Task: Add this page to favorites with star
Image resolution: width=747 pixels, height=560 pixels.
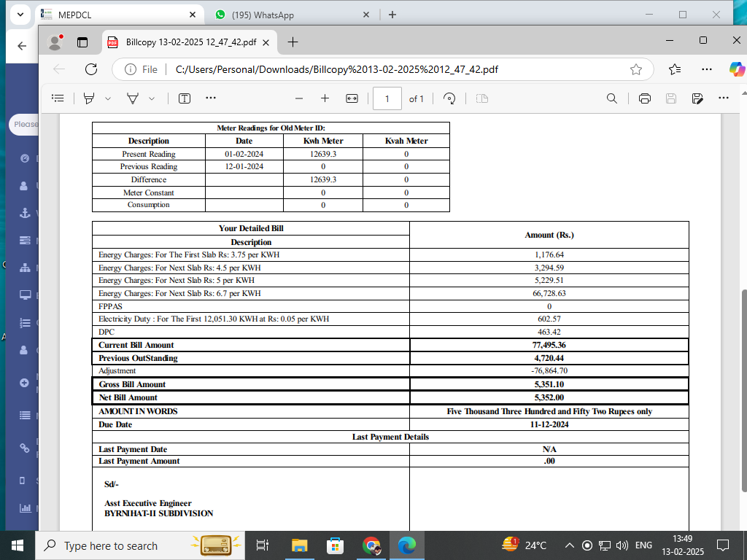Action: (636, 69)
